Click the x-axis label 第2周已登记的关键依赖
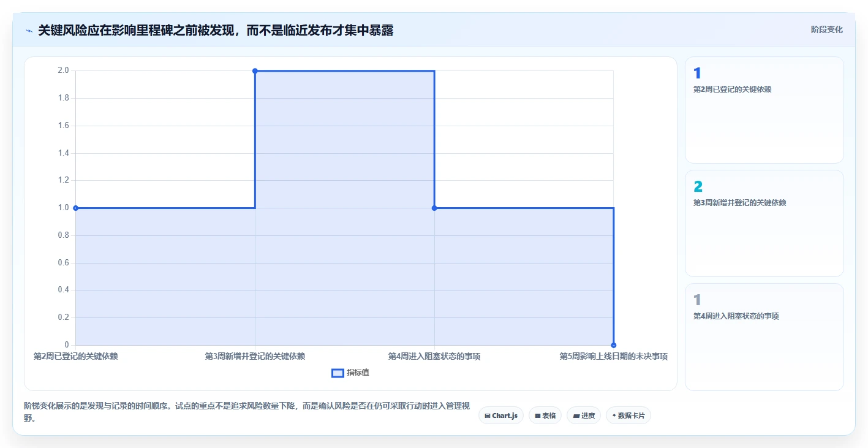Image resolution: width=868 pixels, height=448 pixels. coord(75,356)
